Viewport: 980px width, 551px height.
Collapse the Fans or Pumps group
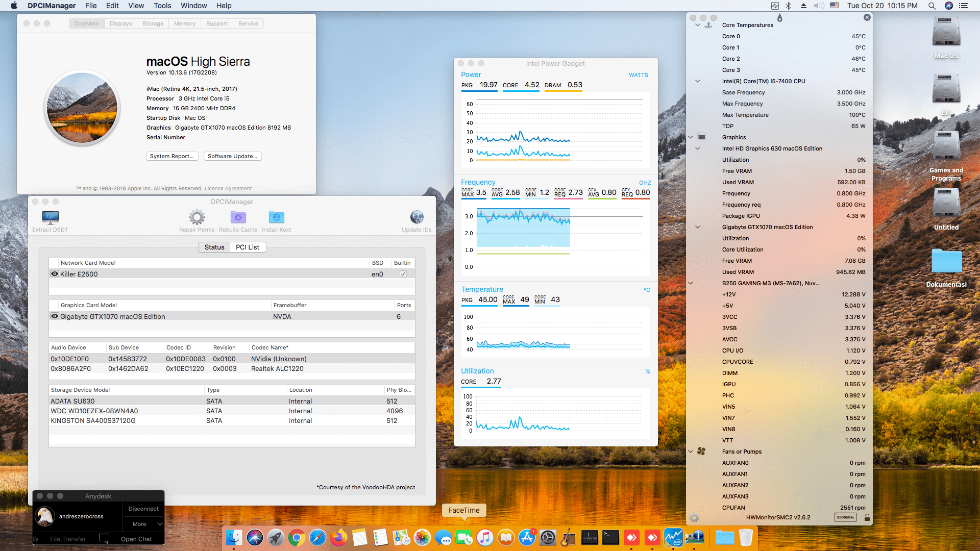point(691,452)
